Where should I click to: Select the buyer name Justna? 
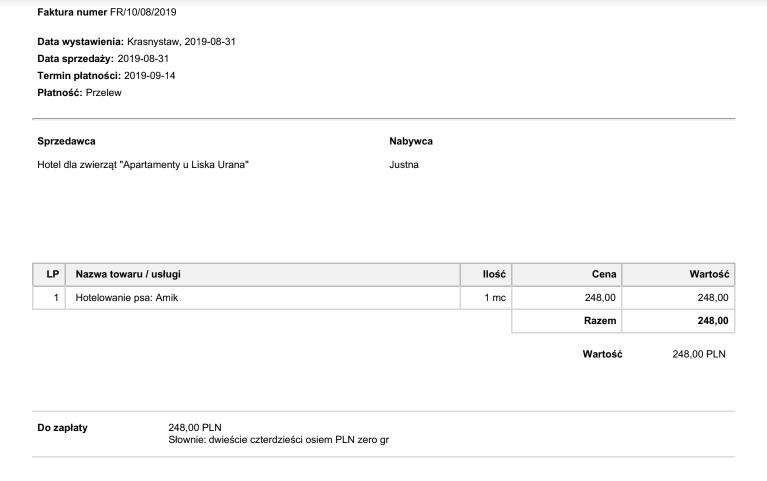(x=404, y=165)
